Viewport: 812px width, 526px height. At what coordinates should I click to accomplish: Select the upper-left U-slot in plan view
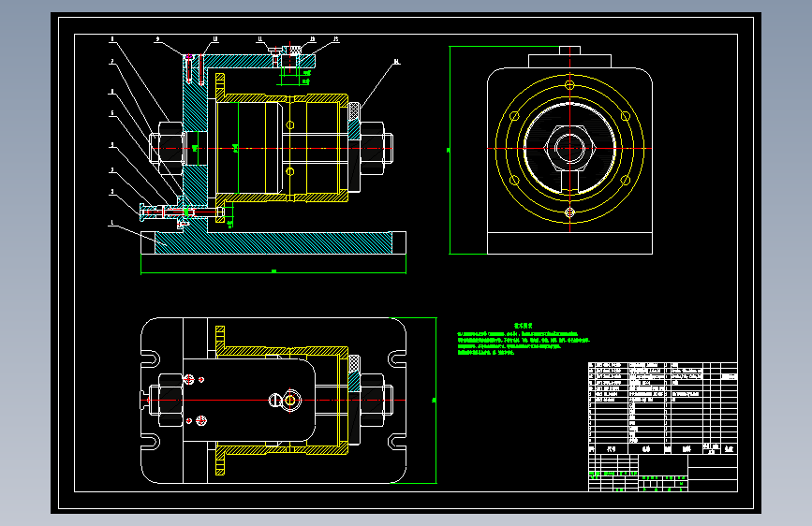click(150, 358)
